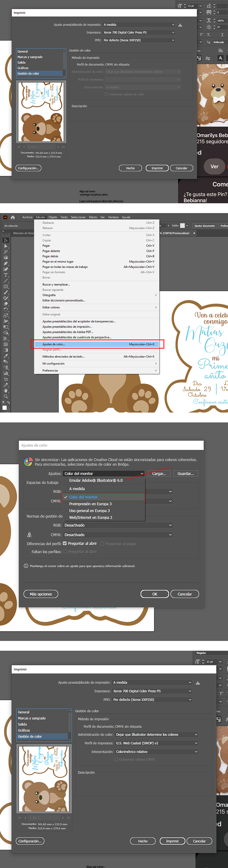Select the Gradient tool
228x868 pixels.
coord(6,350)
